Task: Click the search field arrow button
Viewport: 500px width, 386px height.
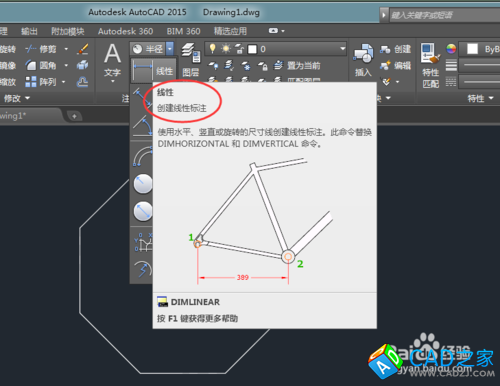Action: (x=384, y=15)
